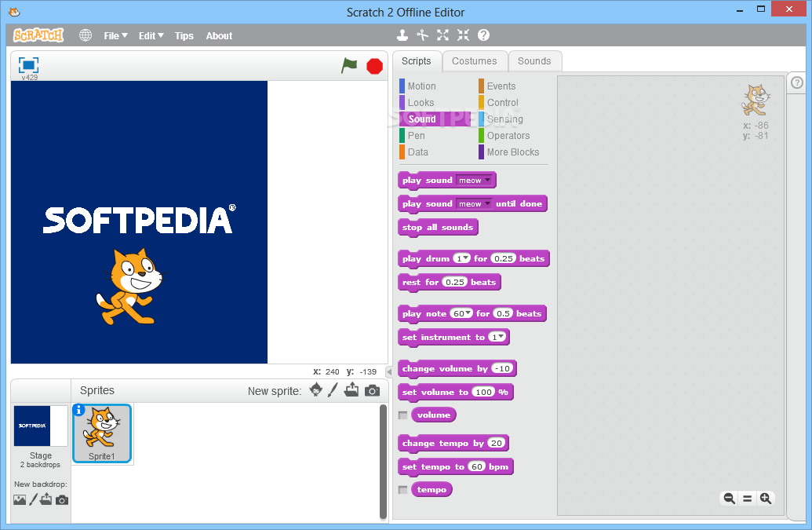Open sound dropdown in play sound block
Screen dimensions: 812x530
(474, 181)
